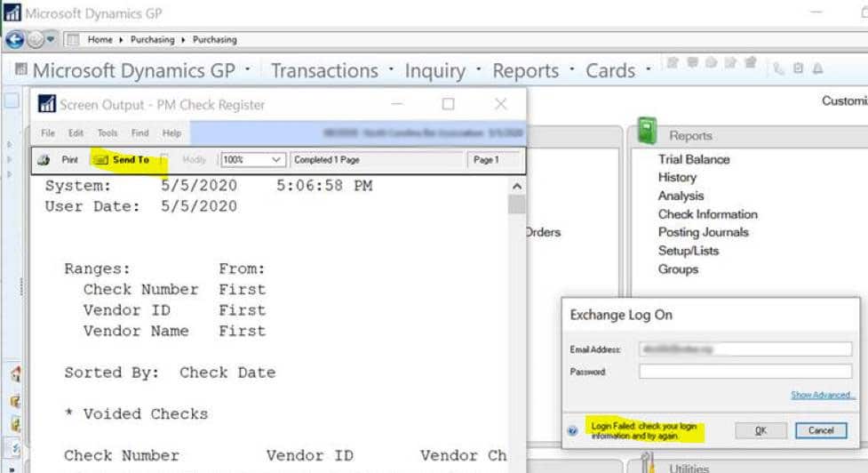This screenshot has width=868, height=473.
Task: Open the File menu in Screen Output
Action: coord(48,133)
